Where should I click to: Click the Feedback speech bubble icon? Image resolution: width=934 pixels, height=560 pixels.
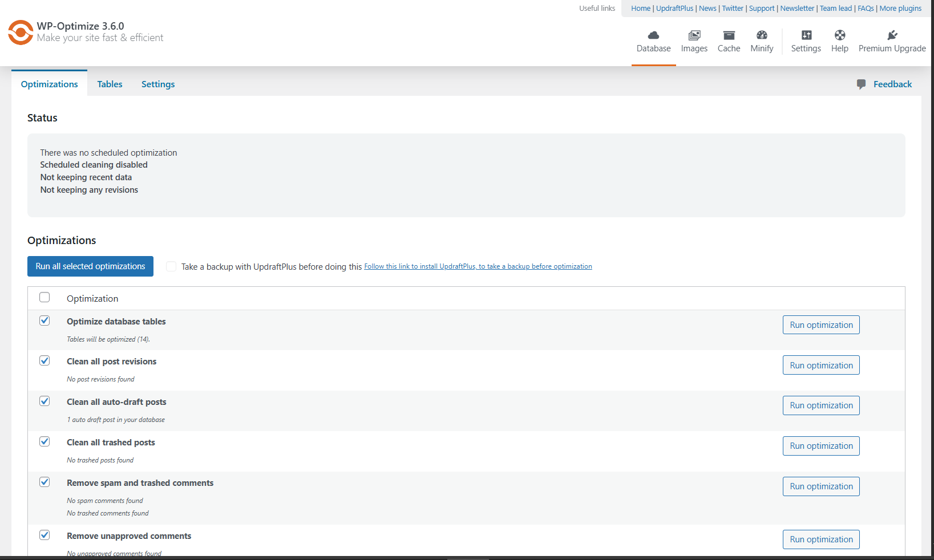tap(862, 84)
